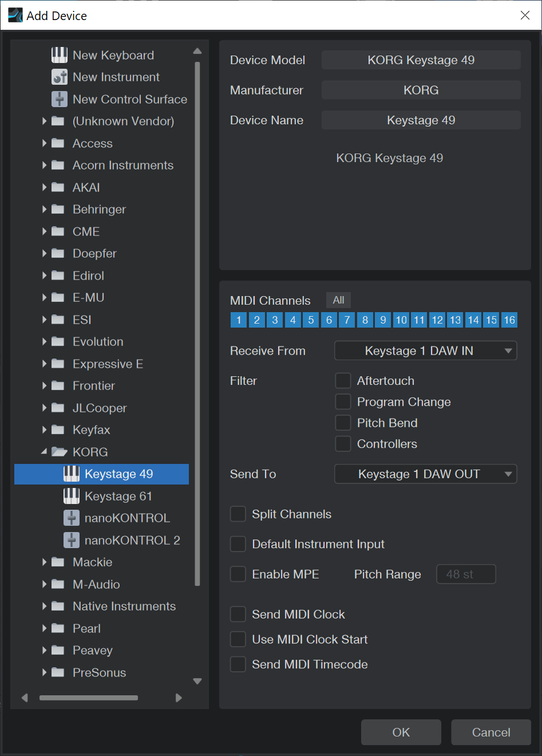542x756 pixels.
Task: Click the Cancel button
Action: tap(491, 732)
